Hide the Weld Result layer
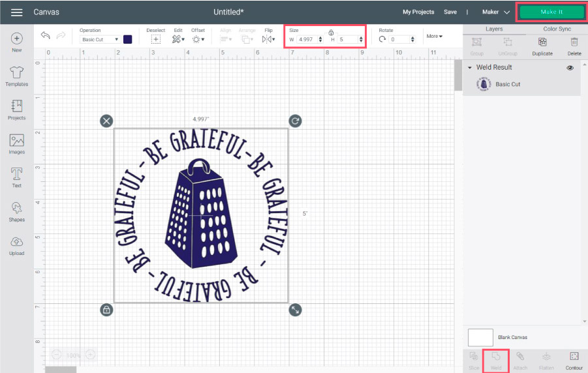588x373 pixels. (x=570, y=68)
